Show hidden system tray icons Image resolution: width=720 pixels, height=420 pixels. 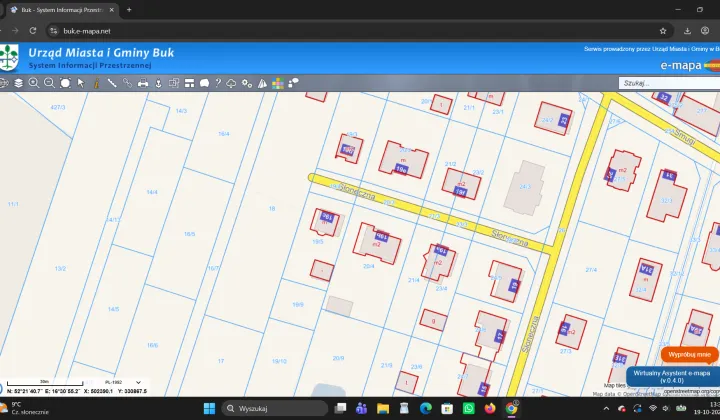click(x=606, y=409)
